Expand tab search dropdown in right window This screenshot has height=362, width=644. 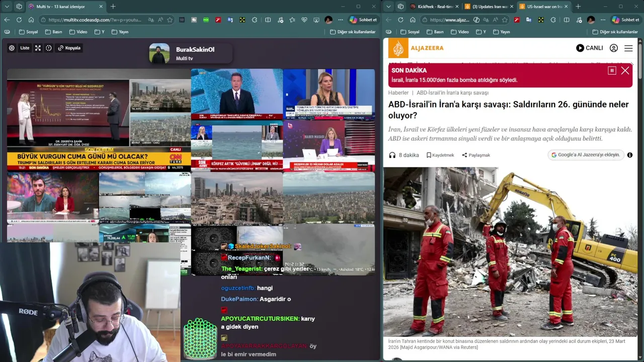388,7
